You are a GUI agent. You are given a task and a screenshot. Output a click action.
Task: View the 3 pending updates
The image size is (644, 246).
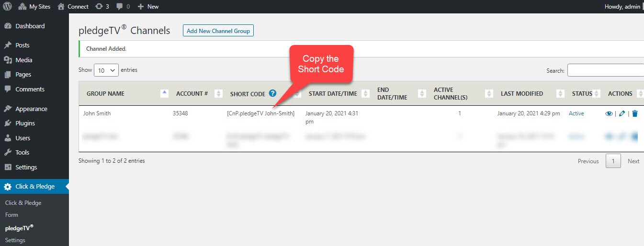coord(102,6)
